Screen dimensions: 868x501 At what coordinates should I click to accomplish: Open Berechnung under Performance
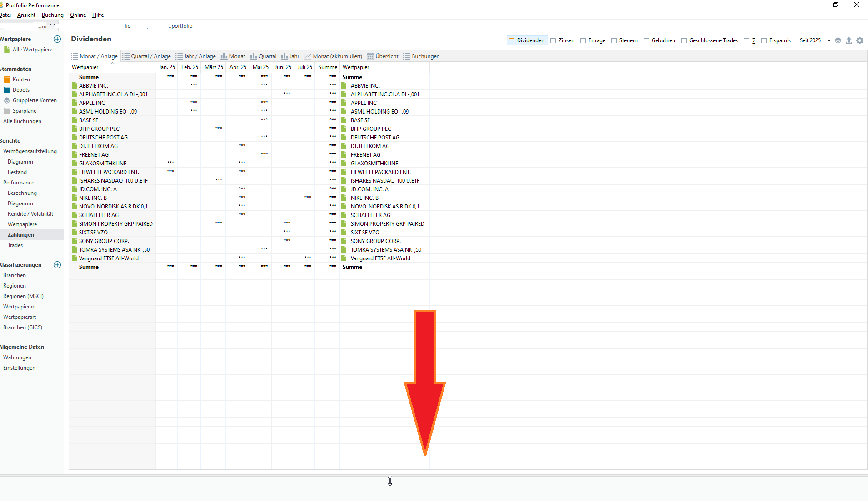tap(22, 193)
